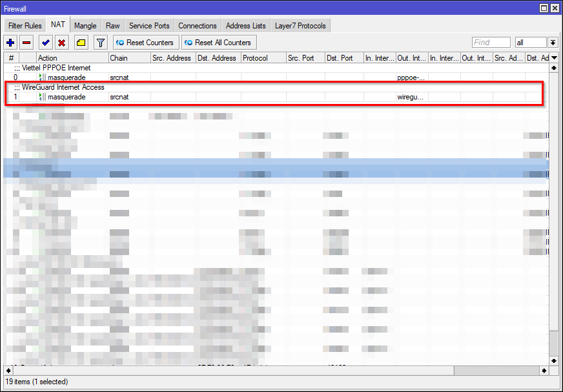Click the vertical scrollbar down arrow
The width and height of the screenshot is (563, 392).
click(553, 360)
